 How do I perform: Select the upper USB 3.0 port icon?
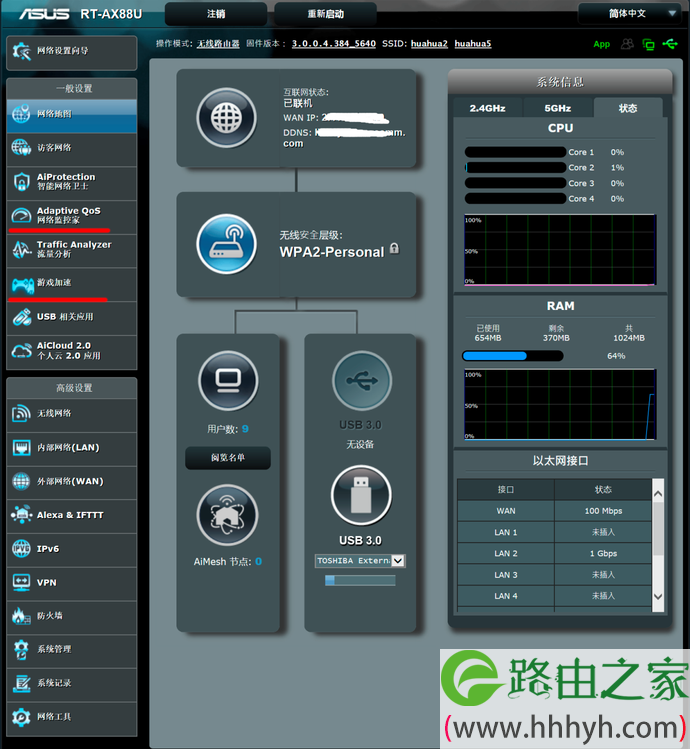[362, 381]
